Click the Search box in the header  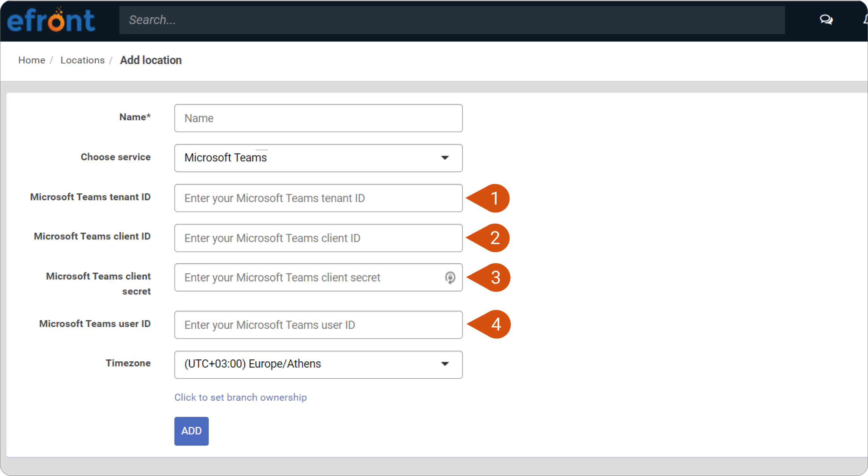[452, 20]
